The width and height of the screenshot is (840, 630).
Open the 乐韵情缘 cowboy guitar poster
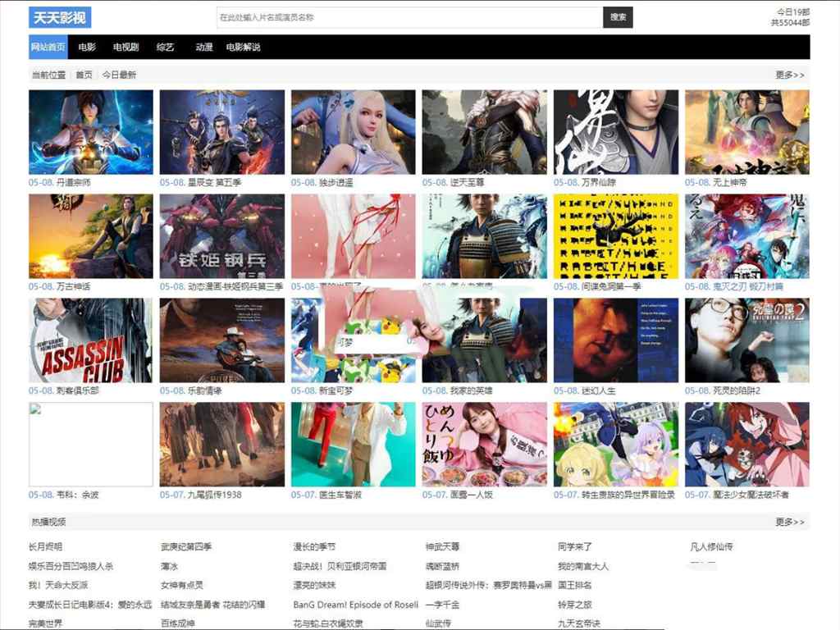point(221,340)
